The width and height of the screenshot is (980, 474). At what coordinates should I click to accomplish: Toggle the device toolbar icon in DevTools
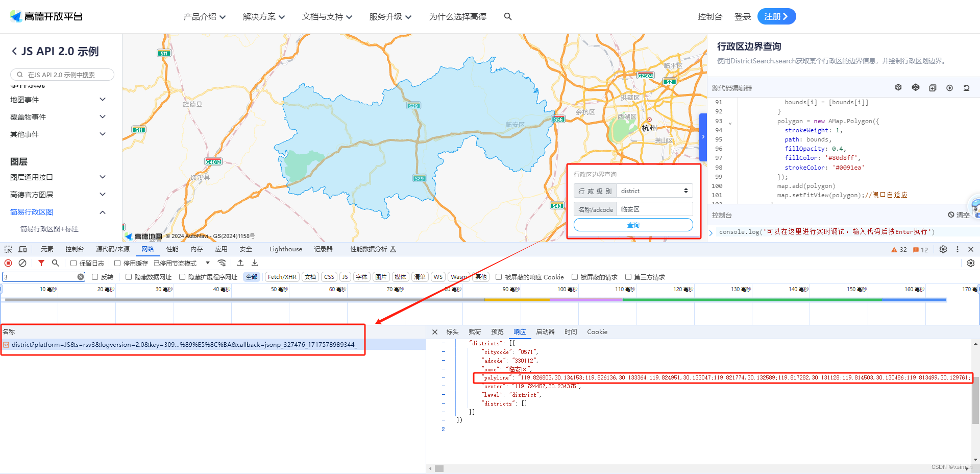(x=22, y=249)
